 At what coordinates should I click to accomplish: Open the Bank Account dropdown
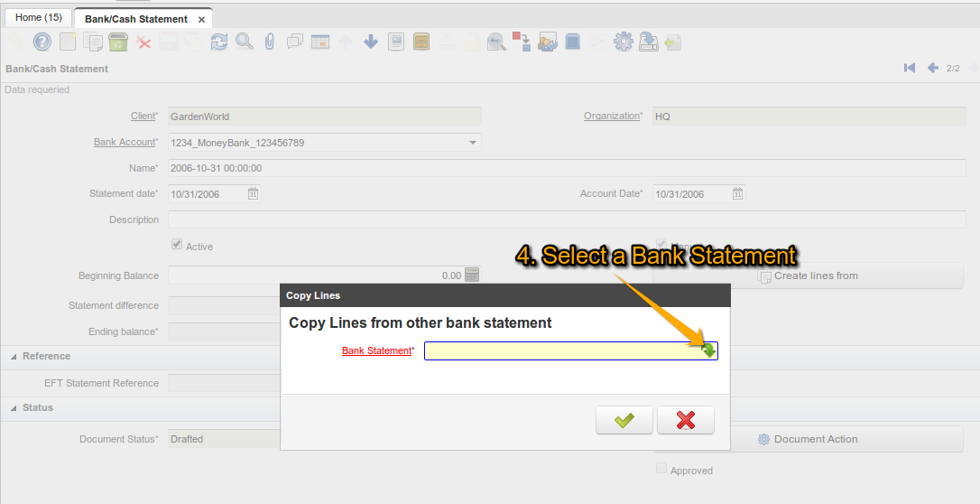[473, 143]
